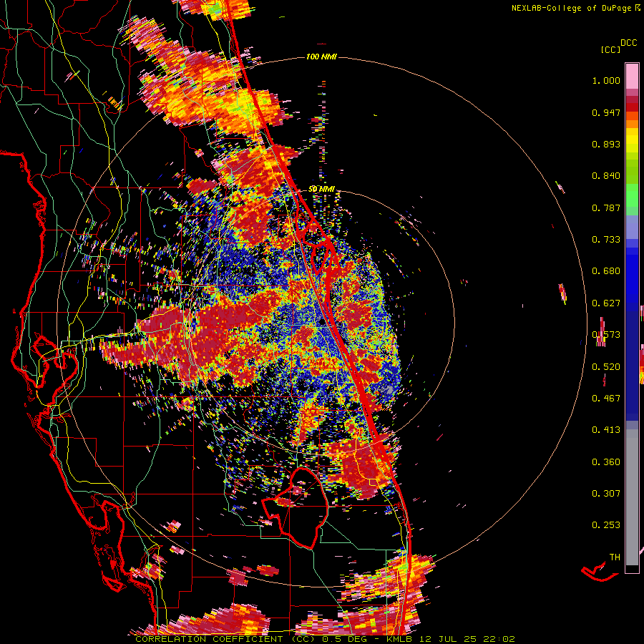Click the 0.467 color scale label
Screen dimensions: 644x644
pyautogui.click(x=606, y=399)
